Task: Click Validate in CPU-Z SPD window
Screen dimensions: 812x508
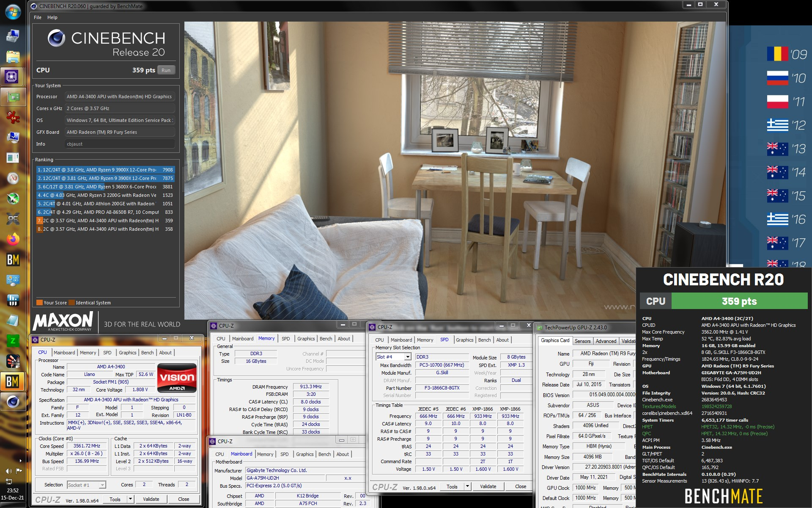Action: point(488,486)
